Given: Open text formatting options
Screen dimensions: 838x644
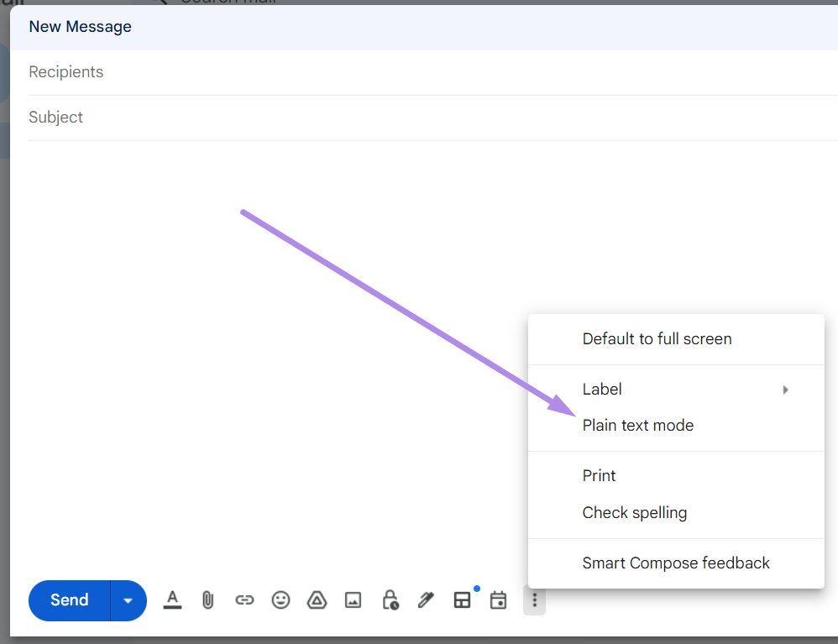Looking at the screenshot, I should 172,600.
